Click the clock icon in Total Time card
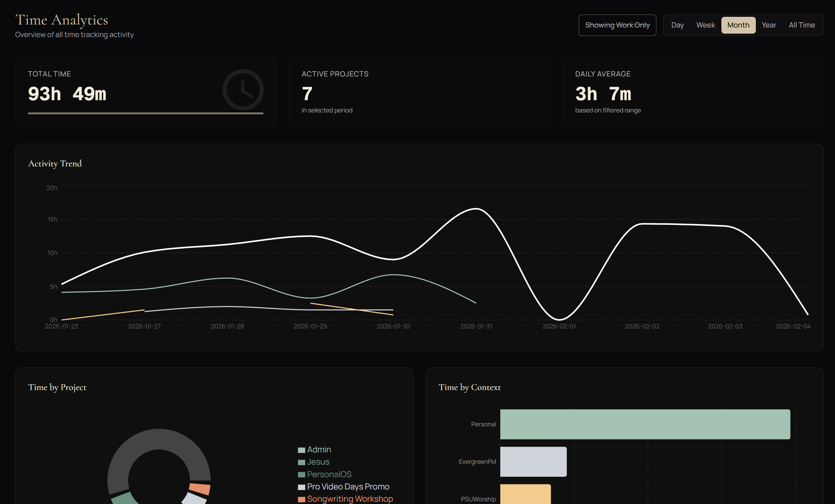 pyautogui.click(x=243, y=90)
